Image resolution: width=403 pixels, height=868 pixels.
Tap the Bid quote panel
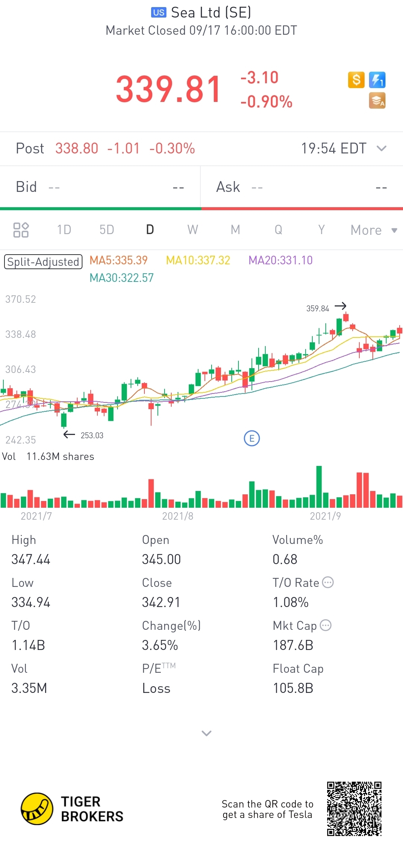click(100, 187)
